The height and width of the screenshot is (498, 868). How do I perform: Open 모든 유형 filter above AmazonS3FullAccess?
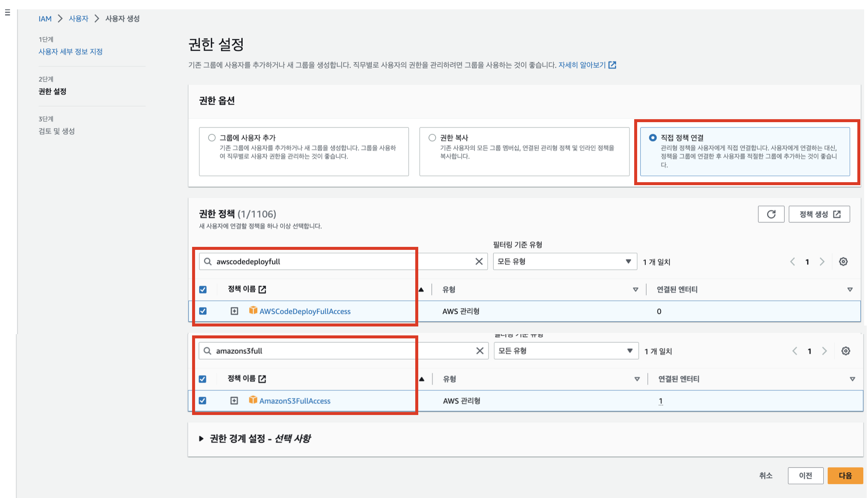tap(566, 351)
